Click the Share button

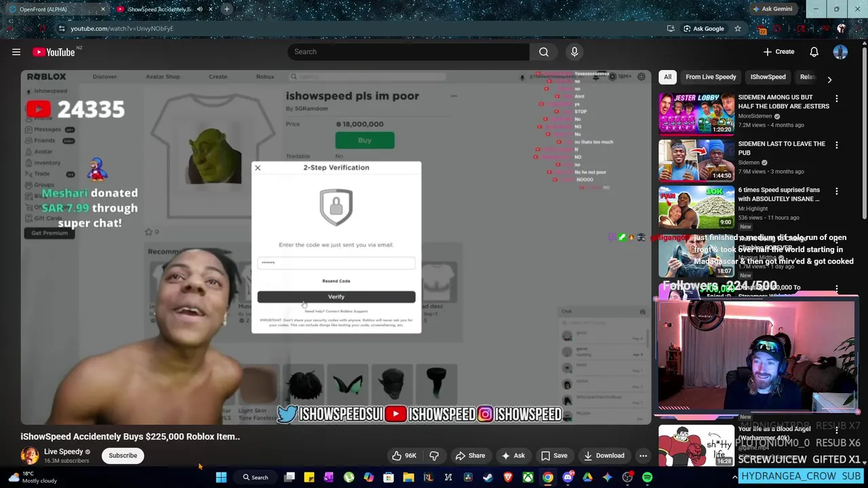pos(469,455)
